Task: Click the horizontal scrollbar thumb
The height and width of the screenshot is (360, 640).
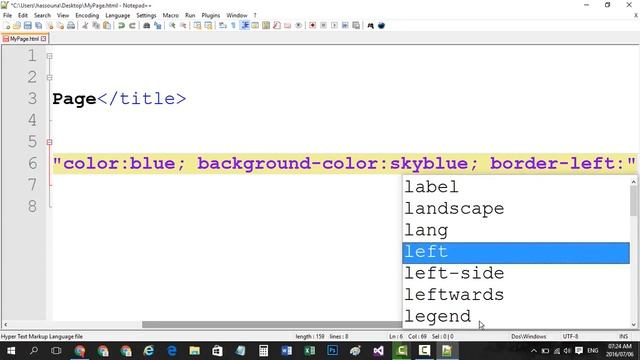Action: 272,325
